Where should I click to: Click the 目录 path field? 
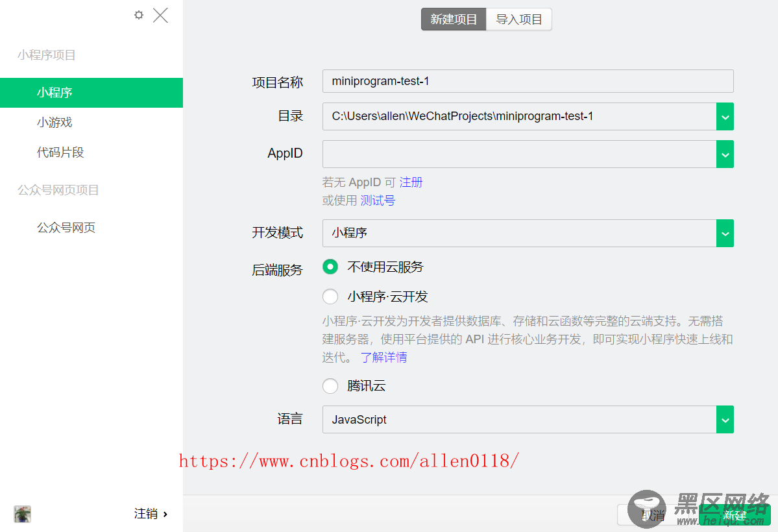[519, 117]
